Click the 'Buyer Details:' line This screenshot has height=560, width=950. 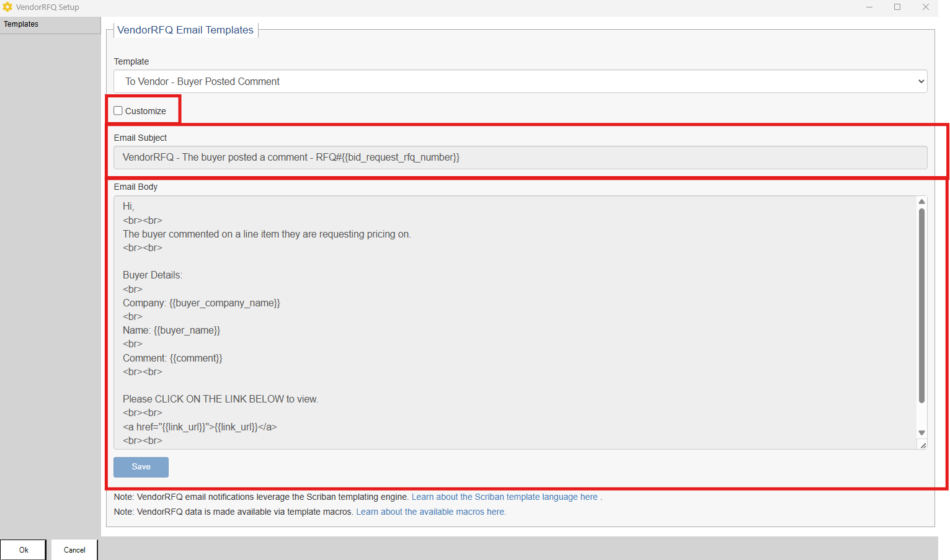(x=153, y=275)
